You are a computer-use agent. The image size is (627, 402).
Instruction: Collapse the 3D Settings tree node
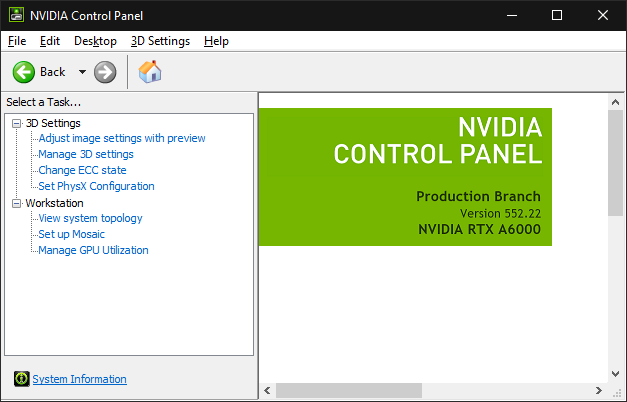coord(17,123)
